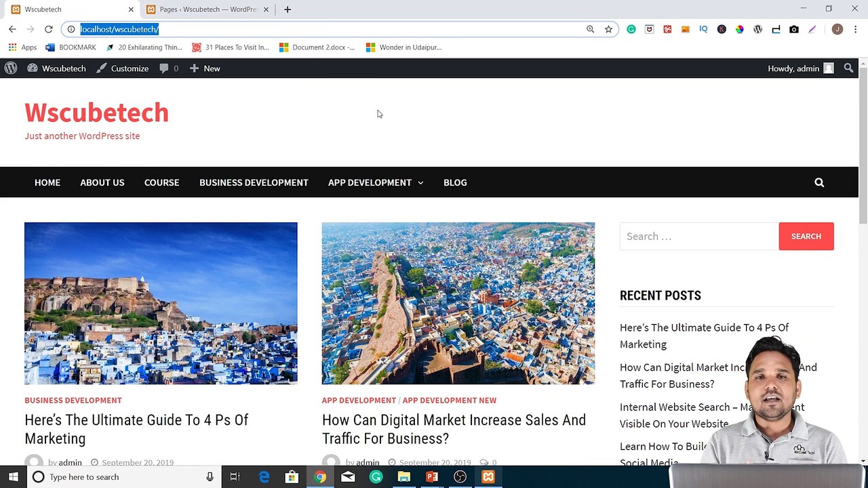Open the aerial city view post thumbnail
The image size is (868, 488).
coord(458,303)
